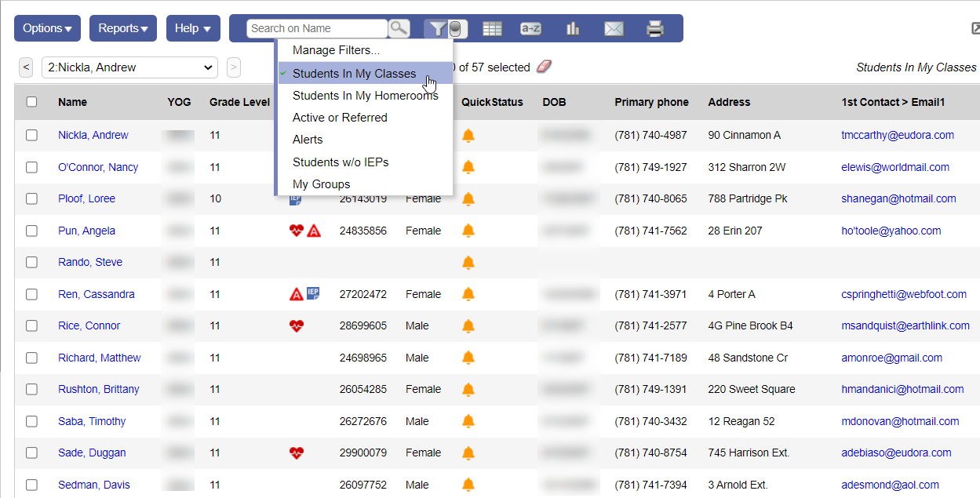Check the checkbox beside Saba, Timothy
Image resolution: width=980 pixels, height=498 pixels.
[x=31, y=421]
